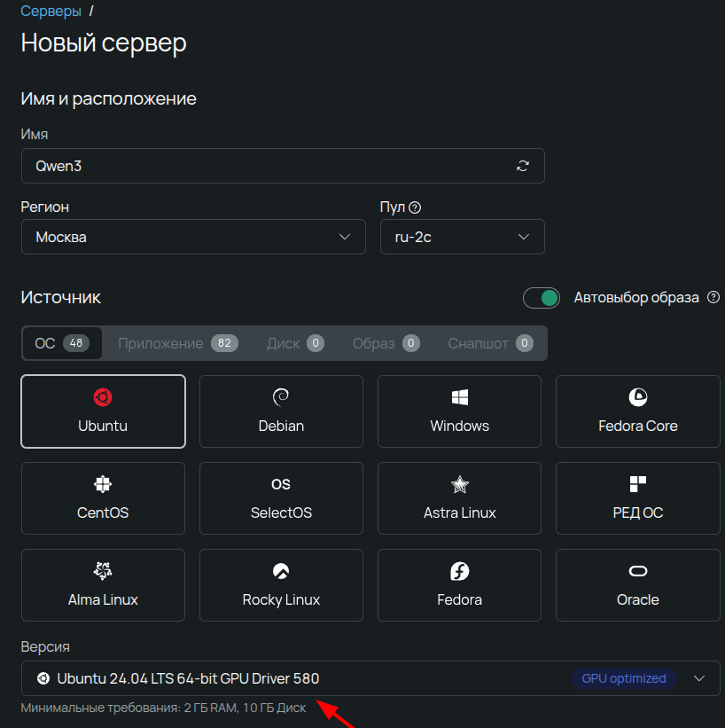Image resolution: width=725 pixels, height=728 pixels.
Task: Click the server name input field Qwen3
Action: point(266,166)
